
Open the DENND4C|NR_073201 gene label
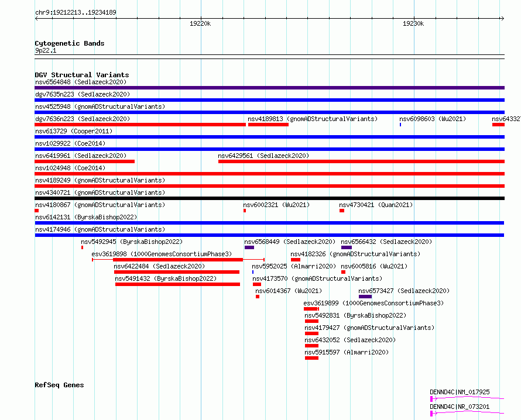(x=460, y=407)
